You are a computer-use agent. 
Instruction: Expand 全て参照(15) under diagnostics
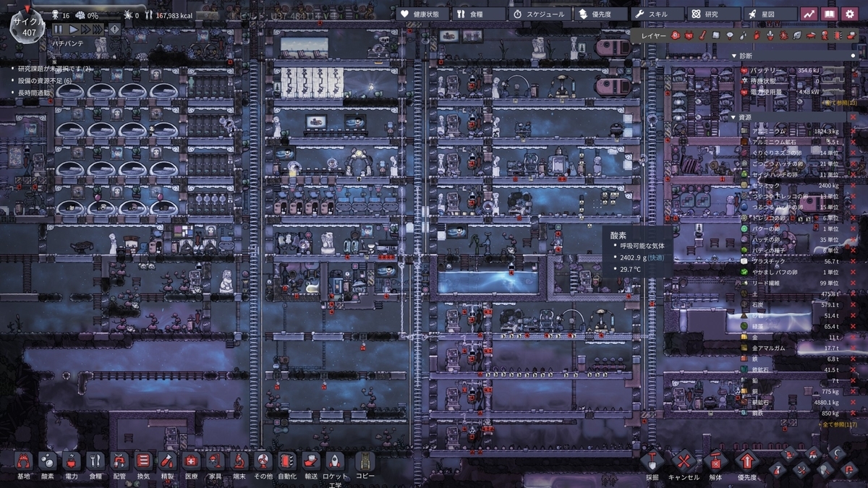(838, 103)
